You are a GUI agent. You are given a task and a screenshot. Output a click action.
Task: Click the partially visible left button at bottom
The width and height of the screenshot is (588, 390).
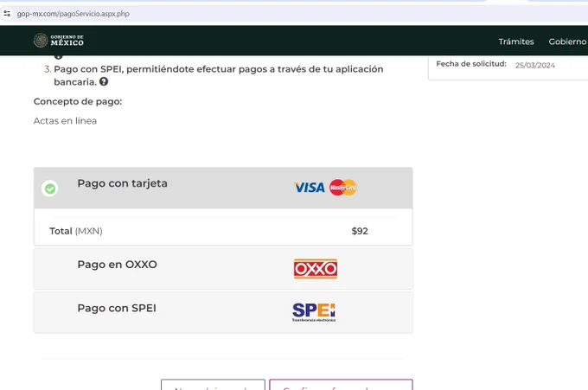[213, 385]
